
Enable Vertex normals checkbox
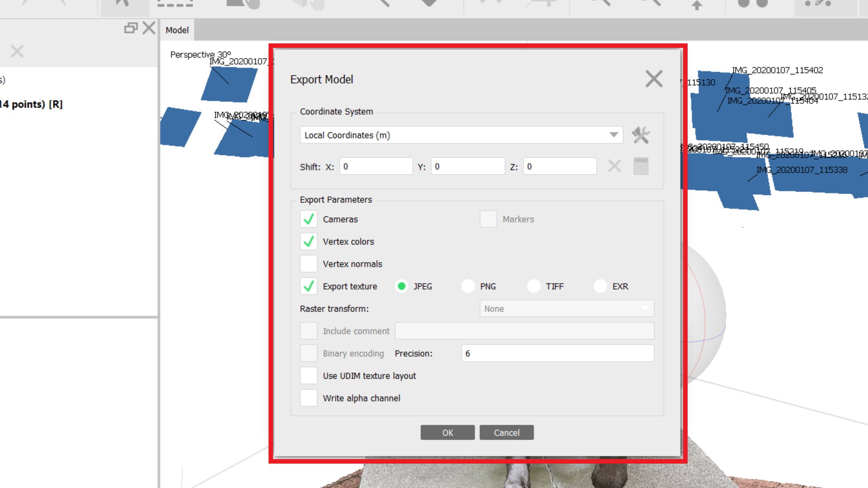309,264
